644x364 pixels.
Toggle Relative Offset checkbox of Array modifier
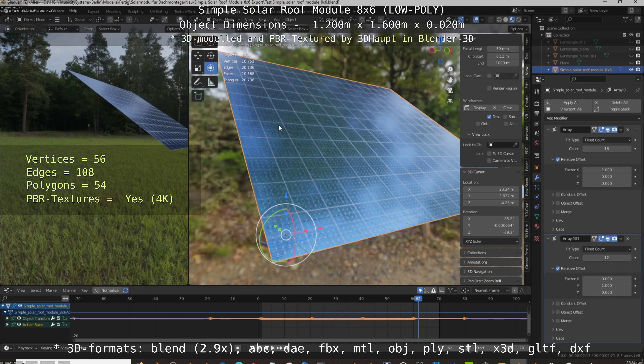558,160
